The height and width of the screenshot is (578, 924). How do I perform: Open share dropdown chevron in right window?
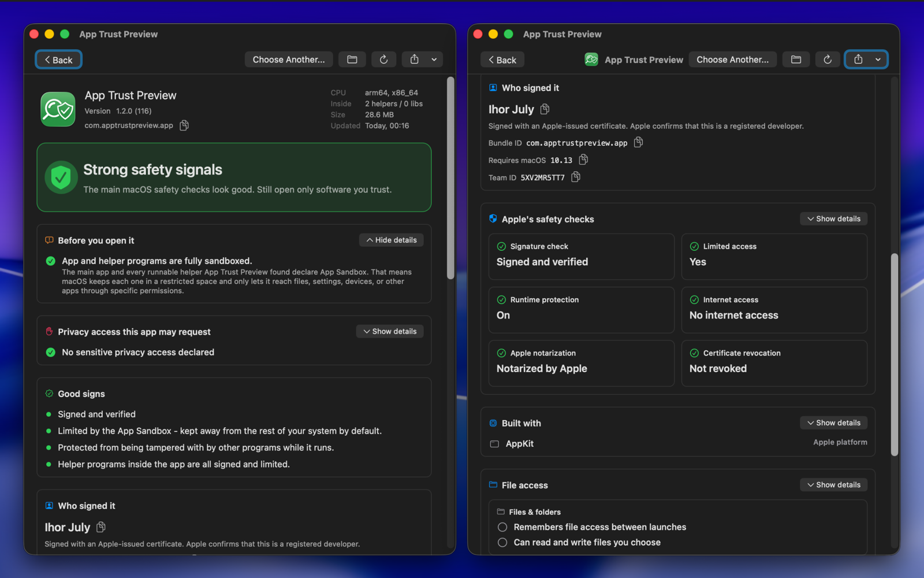click(x=878, y=60)
